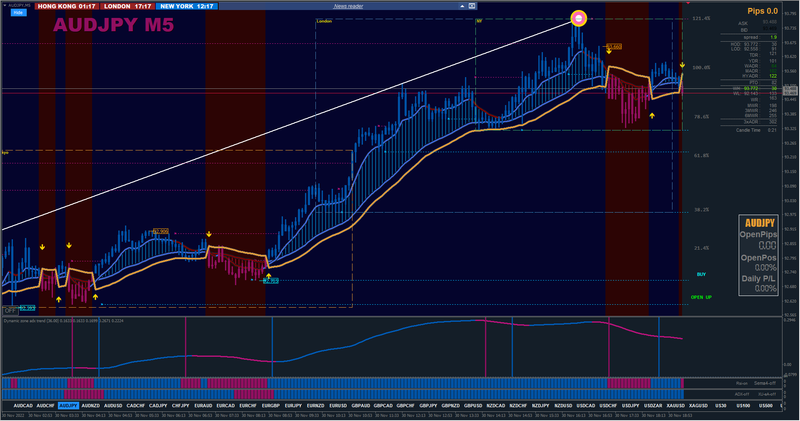Select US500 index button
Screen dimensions: 800x421
click(x=766, y=406)
